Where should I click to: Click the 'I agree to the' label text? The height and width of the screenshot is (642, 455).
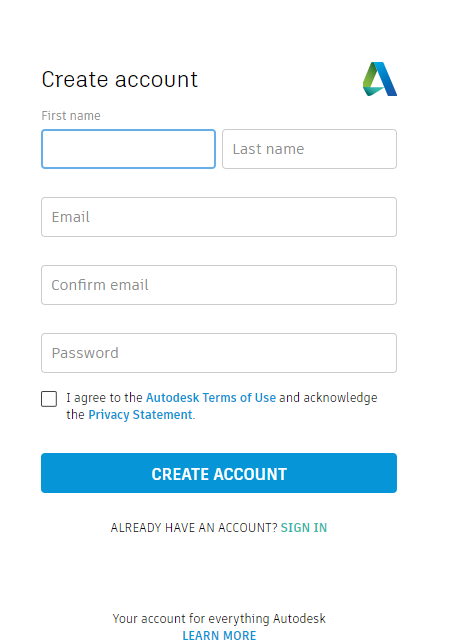pos(104,398)
